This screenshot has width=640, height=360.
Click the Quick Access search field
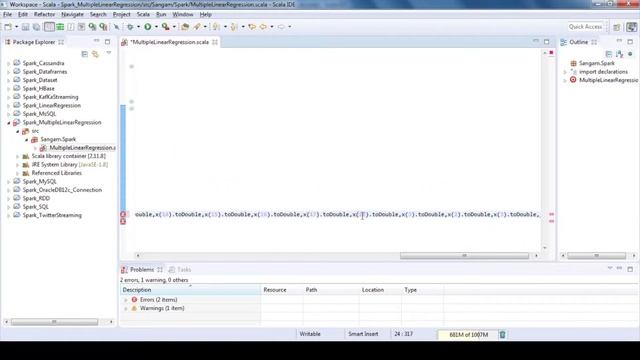pos(585,27)
